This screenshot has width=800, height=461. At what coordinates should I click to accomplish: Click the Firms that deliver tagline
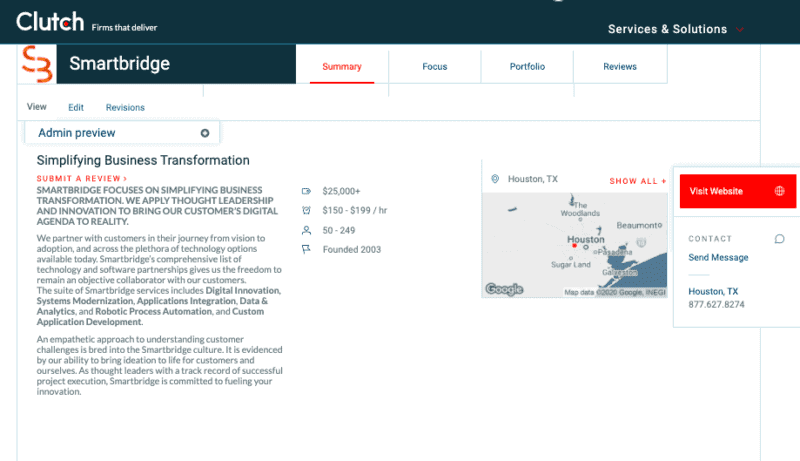(124, 28)
